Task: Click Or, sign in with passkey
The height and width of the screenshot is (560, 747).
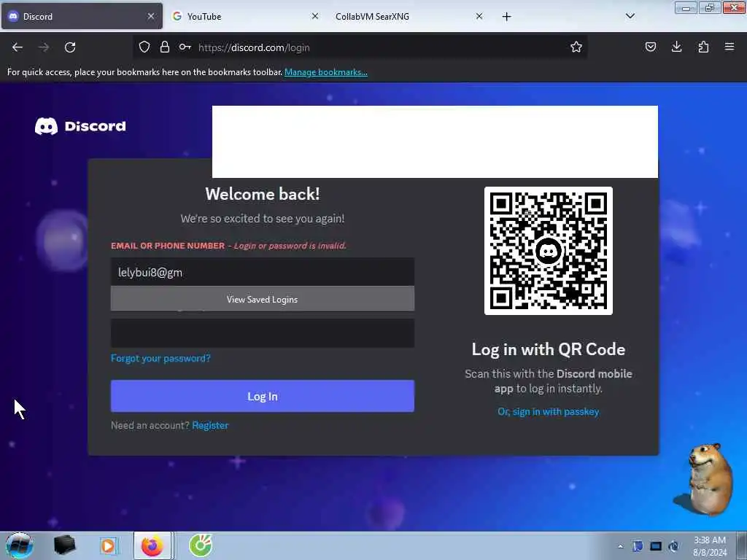Action: [549, 411]
